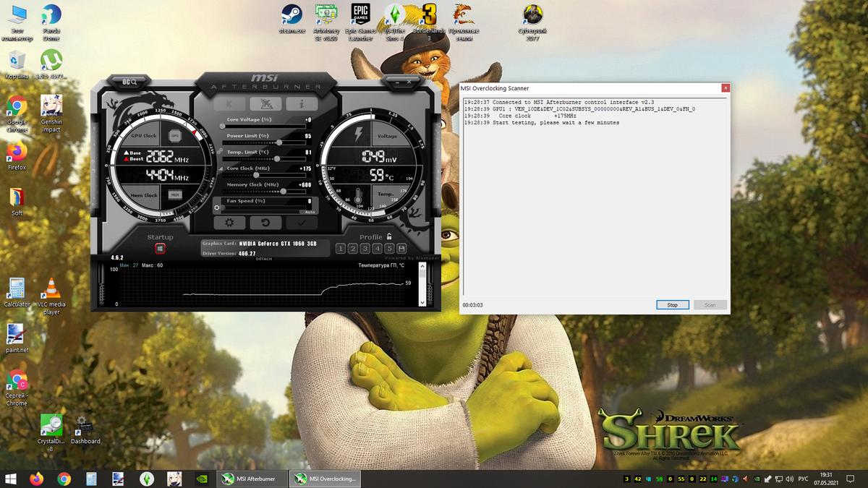Select profile slot 1
Image resolution: width=868 pixels, height=488 pixels.
(341, 249)
